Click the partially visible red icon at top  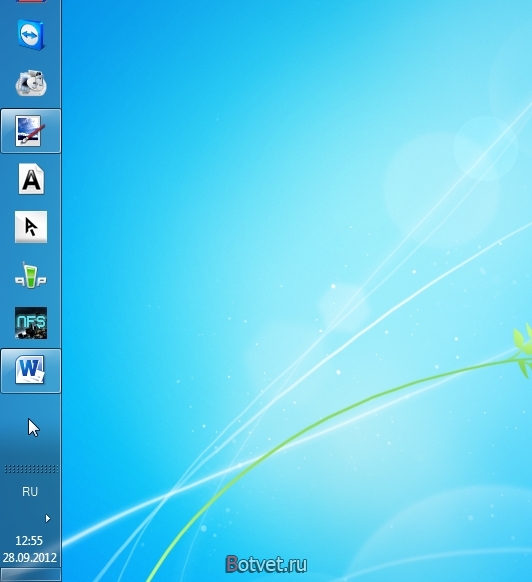(x=31, y=1)
